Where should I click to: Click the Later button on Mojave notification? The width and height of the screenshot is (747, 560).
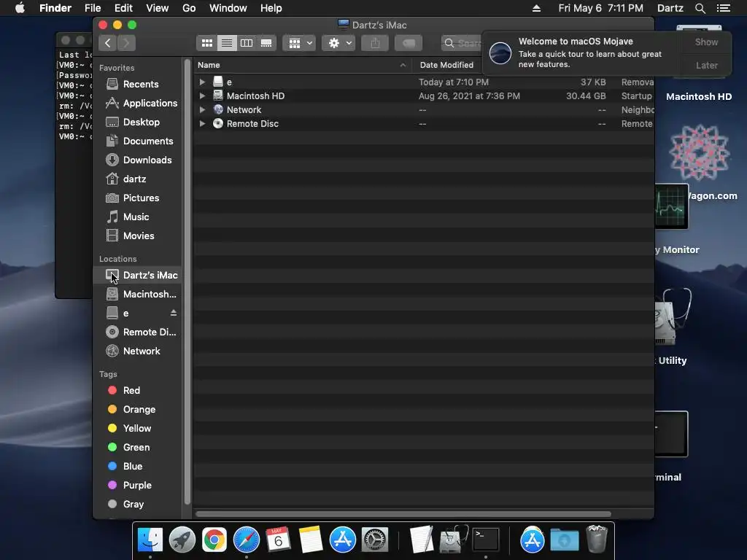pyautogui.click(x=706, y=65)
